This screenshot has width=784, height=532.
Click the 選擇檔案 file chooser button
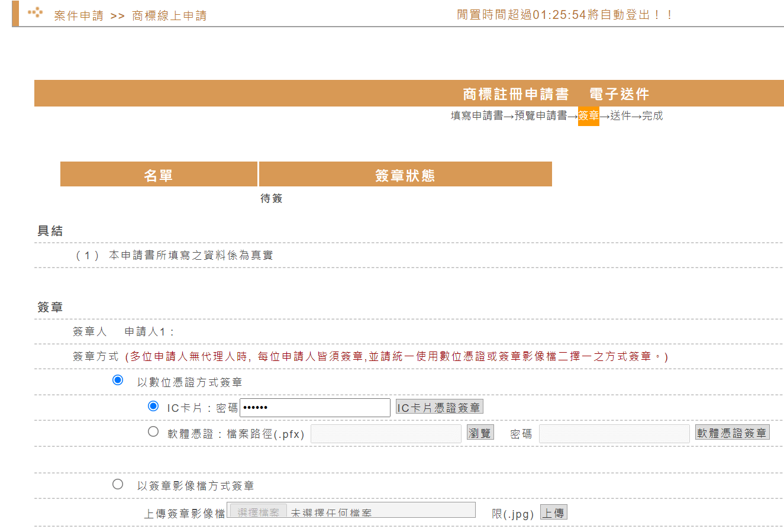pos(258,512)
